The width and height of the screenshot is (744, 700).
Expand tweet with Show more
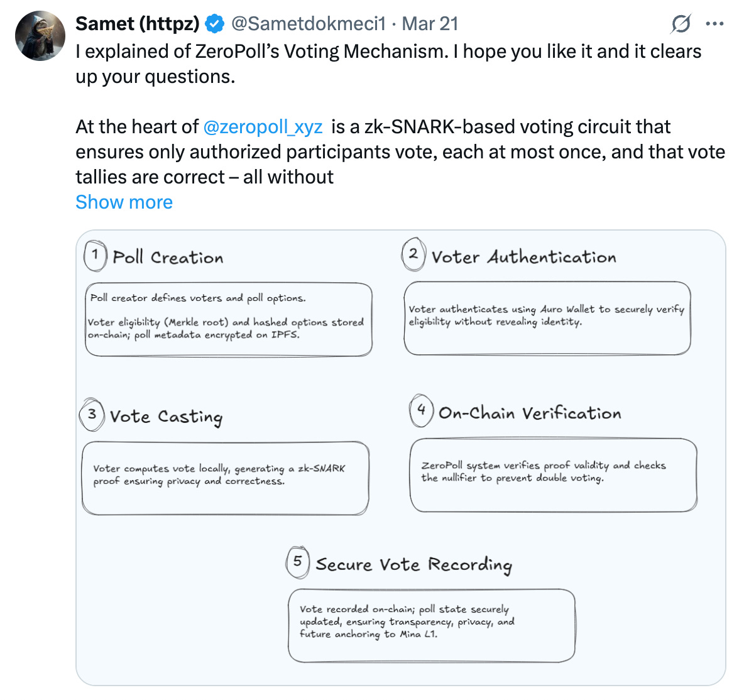tap(124, 202)
